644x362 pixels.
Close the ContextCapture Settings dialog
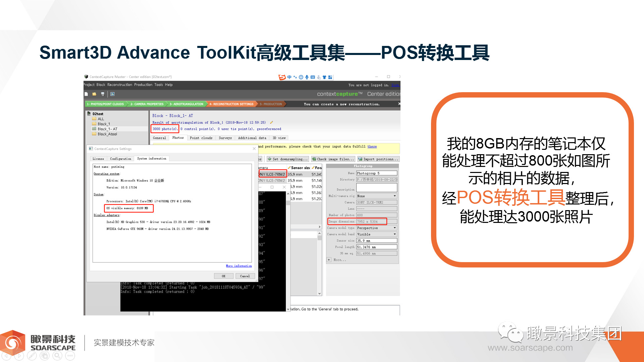coord(254,148)
